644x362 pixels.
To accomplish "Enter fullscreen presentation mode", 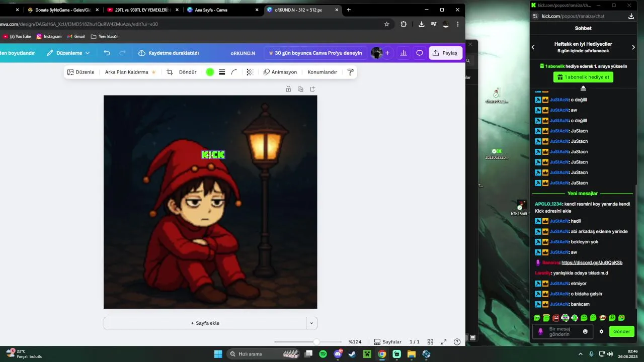I will click(444, 342).
